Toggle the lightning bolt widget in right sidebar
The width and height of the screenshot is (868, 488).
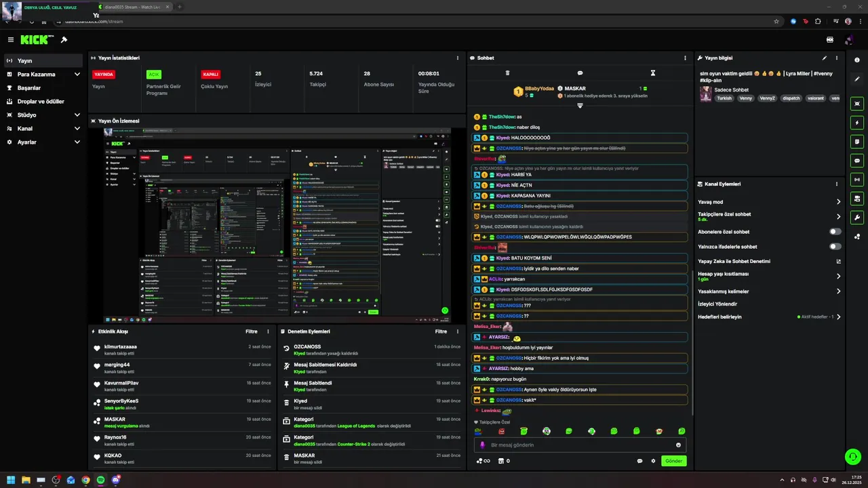tap(858, 123)
